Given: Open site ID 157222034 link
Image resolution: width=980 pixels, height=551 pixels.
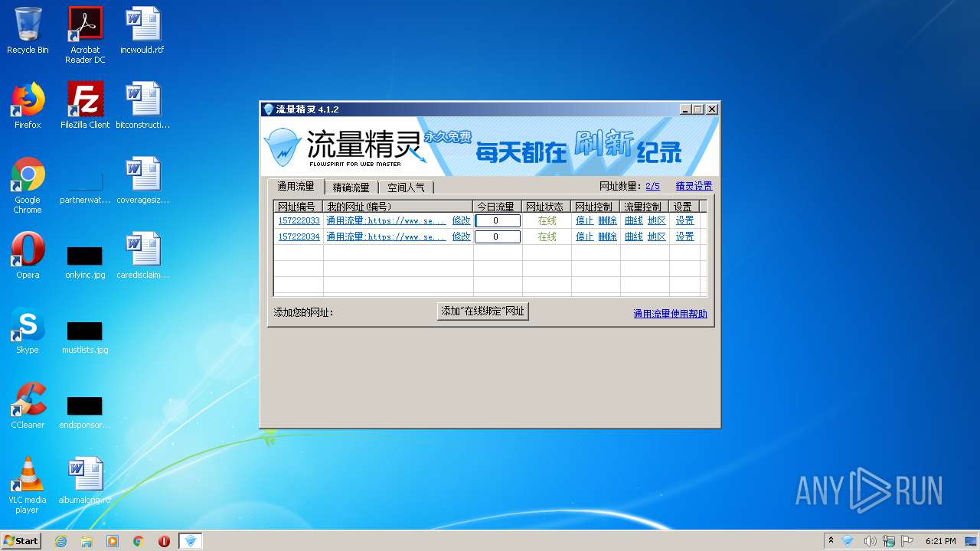Looking at the screenshot, I should 299,236.
